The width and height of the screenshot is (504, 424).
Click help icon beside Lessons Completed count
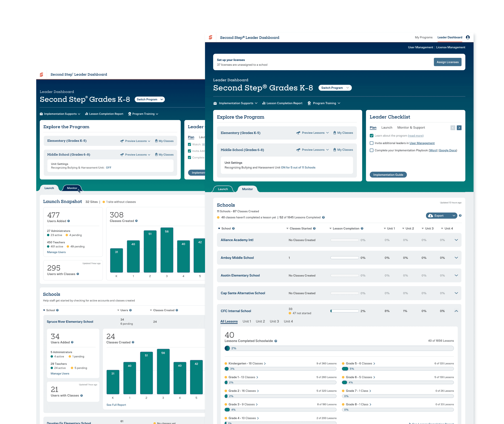tap(323, 218)
